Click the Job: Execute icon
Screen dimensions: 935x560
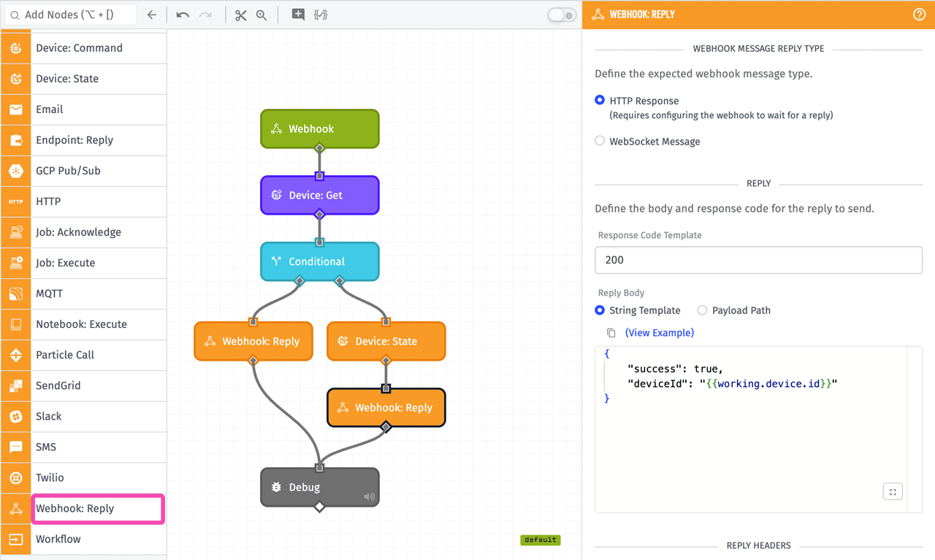15,263
